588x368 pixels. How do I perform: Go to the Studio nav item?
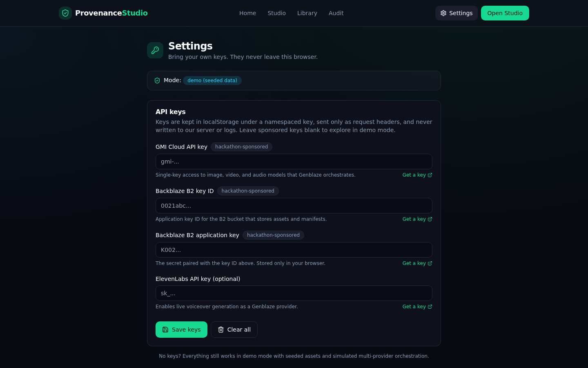[x=276, y=13]
